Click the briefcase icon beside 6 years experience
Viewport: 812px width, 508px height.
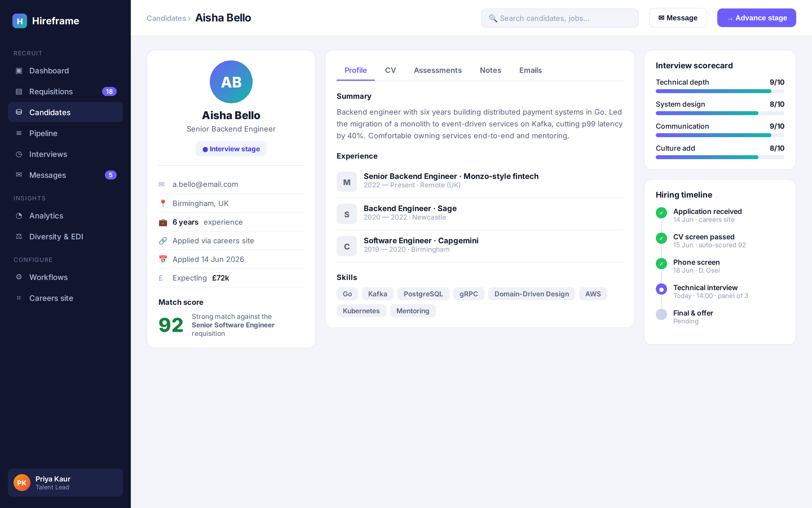tap(163, 222)
